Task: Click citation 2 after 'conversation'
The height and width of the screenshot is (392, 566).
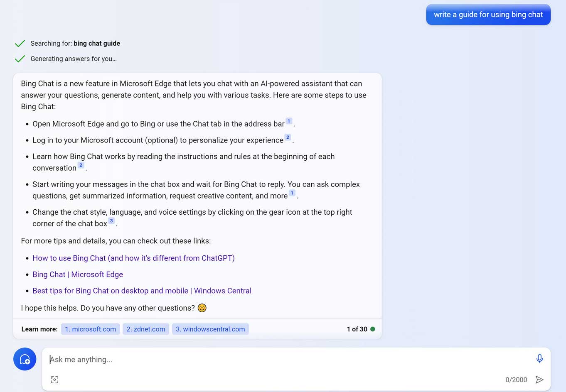Action: pyautogui.click(x=81, y=165)
